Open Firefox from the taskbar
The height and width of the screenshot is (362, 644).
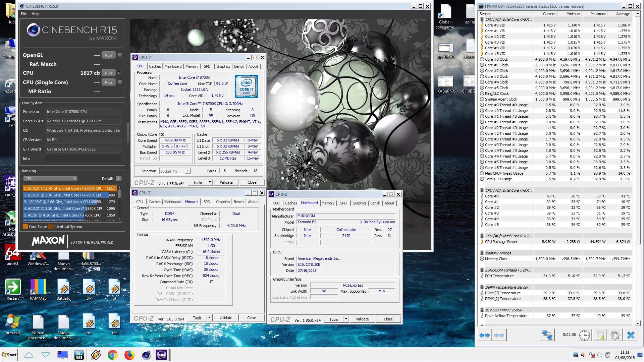pyautogui.click(x=129, y=355)
